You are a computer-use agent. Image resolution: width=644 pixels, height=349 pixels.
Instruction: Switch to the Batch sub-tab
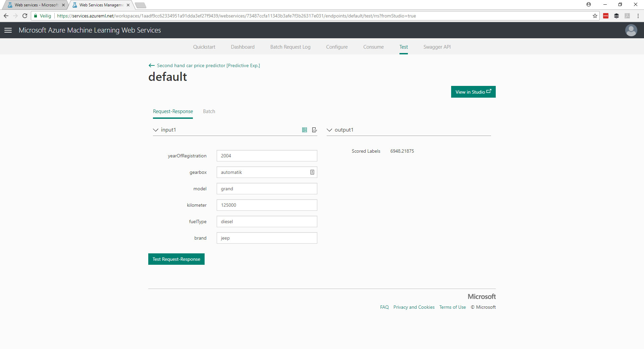pos(209,111)
